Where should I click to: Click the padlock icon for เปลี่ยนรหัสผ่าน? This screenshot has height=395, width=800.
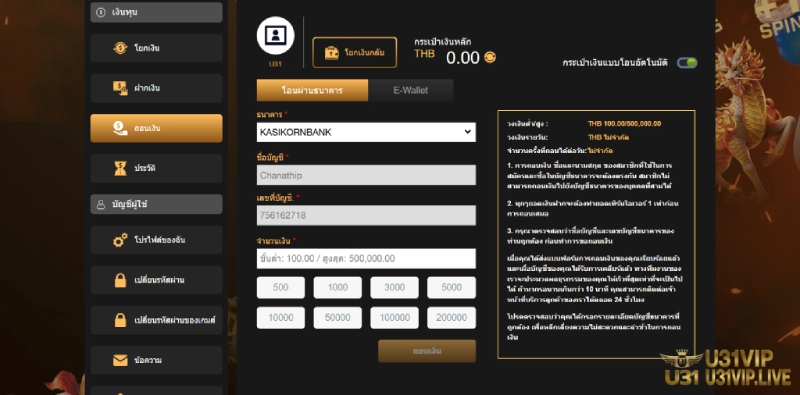[x=120, y=280]
